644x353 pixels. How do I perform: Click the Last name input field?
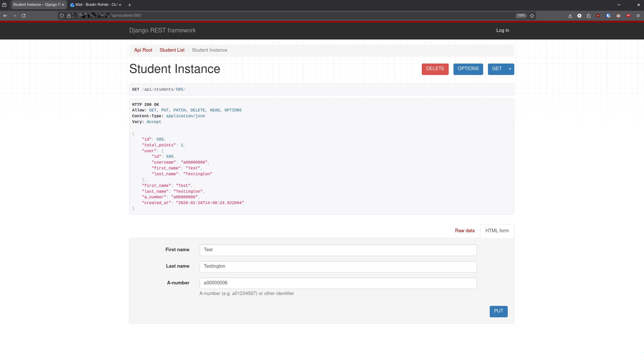tap(338, 266)
